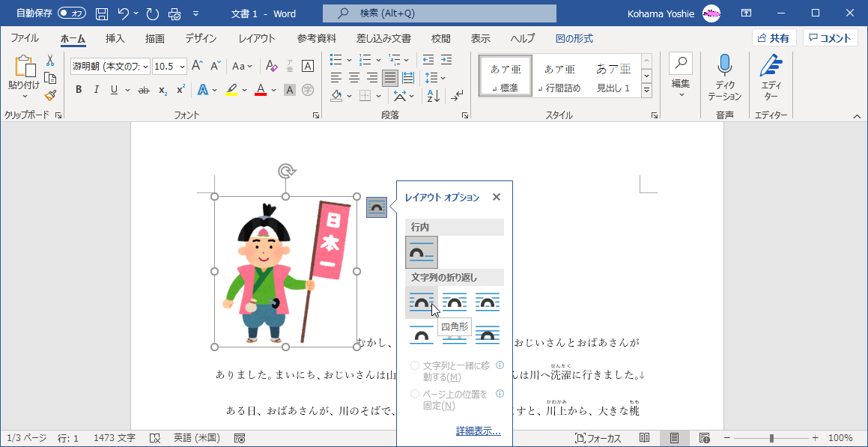Toggle Bold formatting
Screen dimensions: 868x447
click(79, 90)
